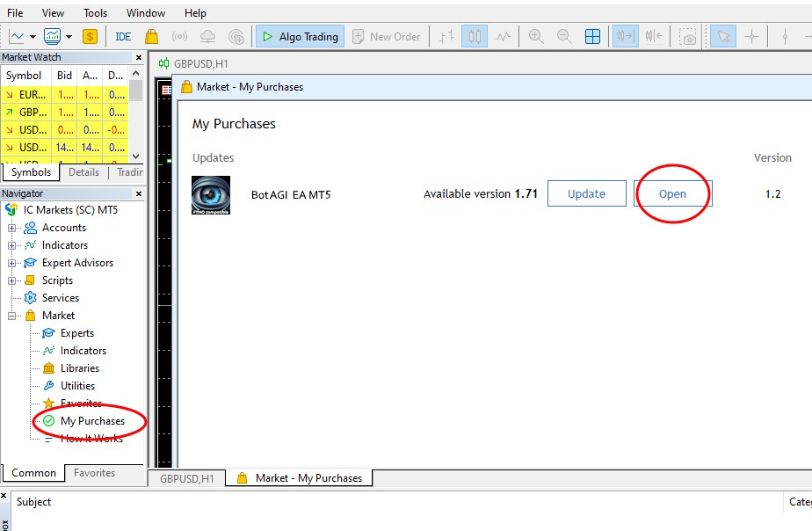Open the Signals broadcast icon

179,37
